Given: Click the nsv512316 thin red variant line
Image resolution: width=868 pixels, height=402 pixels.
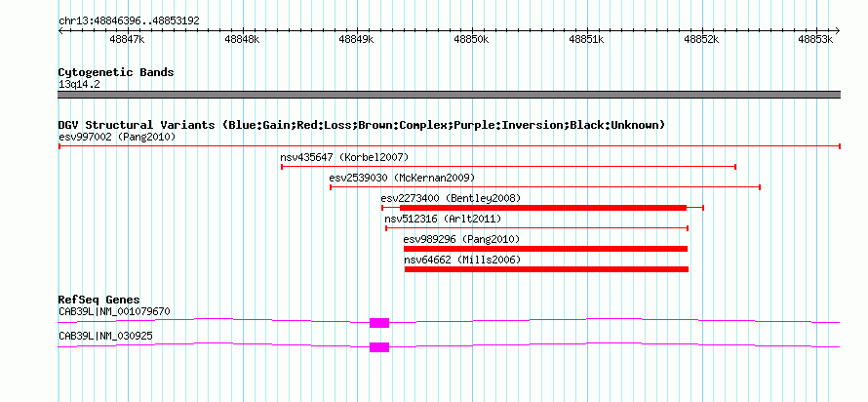Looking at the screenshot, I should coord(537,228).
